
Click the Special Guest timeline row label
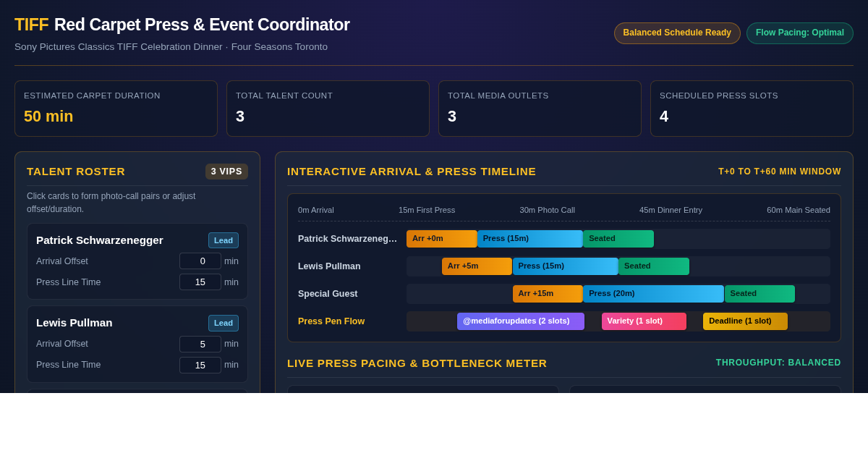(328, 294)
